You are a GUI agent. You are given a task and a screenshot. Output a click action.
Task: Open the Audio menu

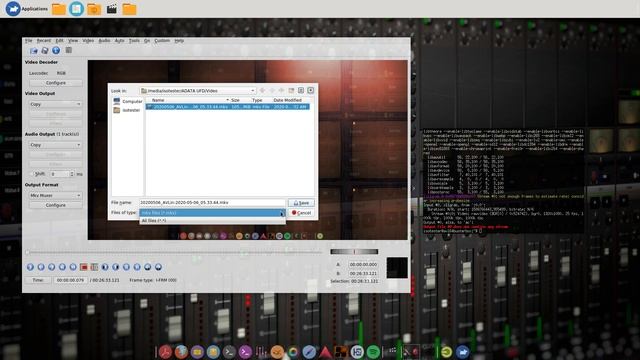pos(104,41)
